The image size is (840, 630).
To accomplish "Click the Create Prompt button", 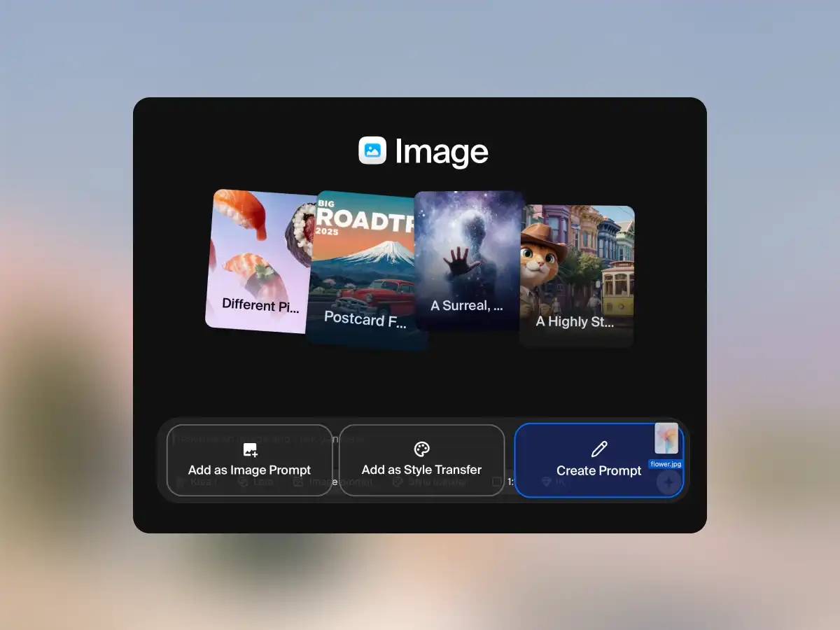I will (x=598, y=461).
